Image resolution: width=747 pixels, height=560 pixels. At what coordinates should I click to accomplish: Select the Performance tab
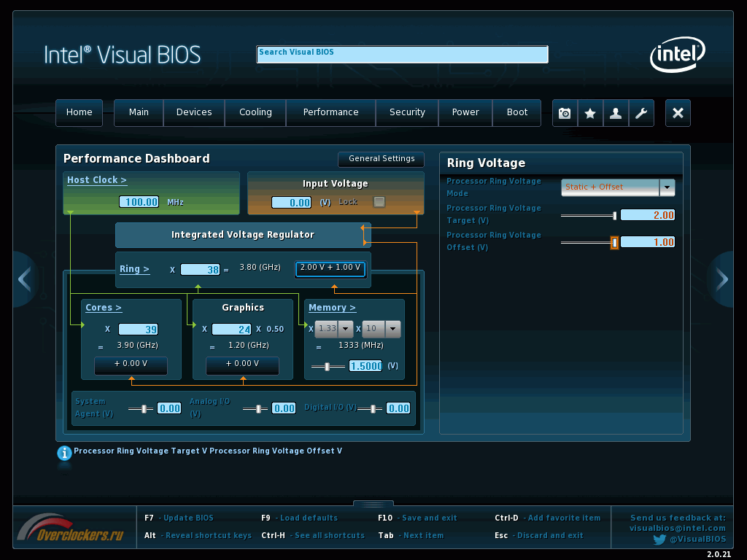tap(330, 112)
